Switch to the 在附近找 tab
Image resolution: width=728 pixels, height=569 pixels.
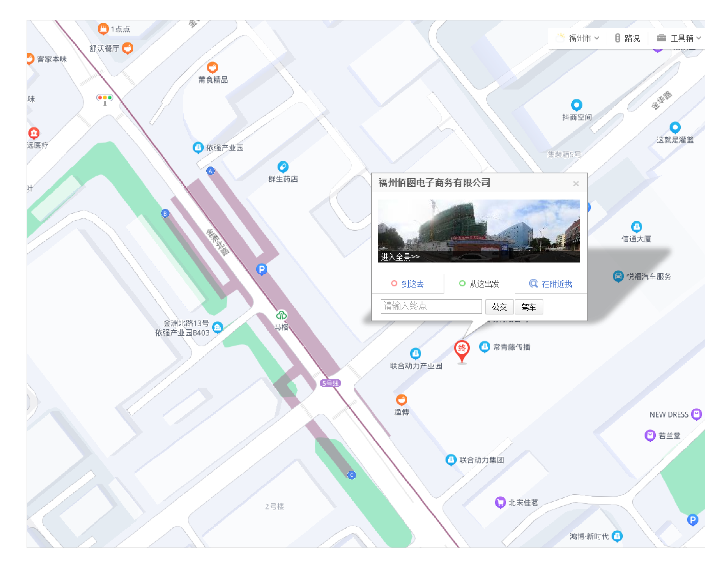point(551,284)
